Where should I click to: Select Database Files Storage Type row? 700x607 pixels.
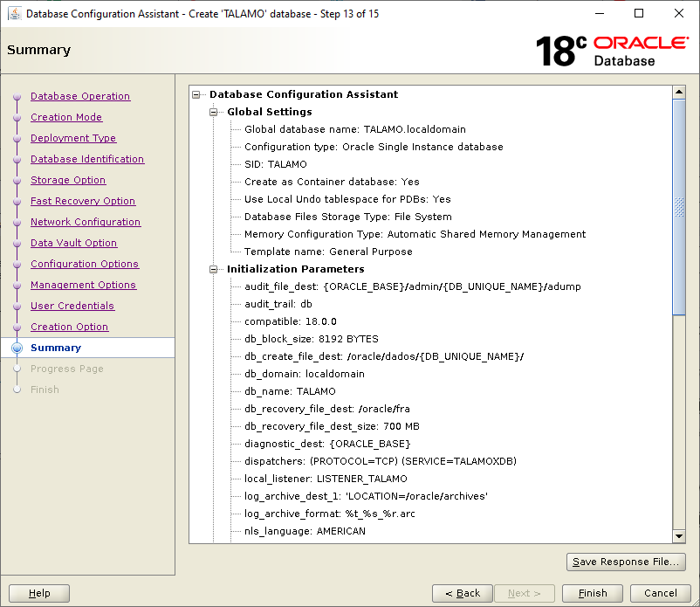(x=347, y=217)
